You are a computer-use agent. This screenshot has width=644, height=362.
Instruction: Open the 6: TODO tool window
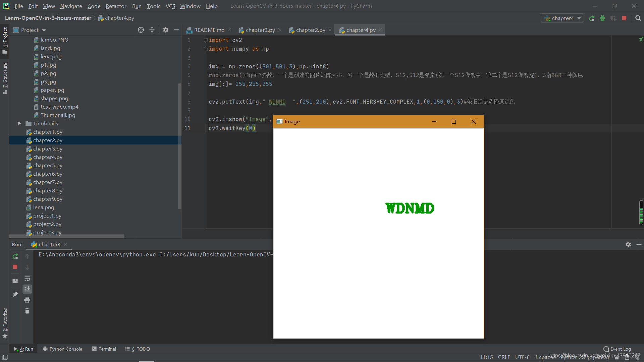(138, 349)
